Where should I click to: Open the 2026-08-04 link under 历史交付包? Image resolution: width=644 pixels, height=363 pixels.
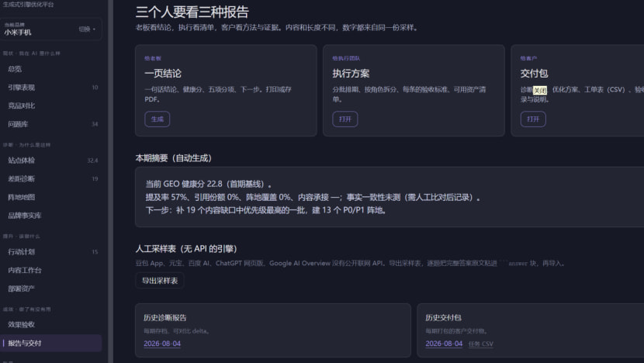click(x=444, y=344)
